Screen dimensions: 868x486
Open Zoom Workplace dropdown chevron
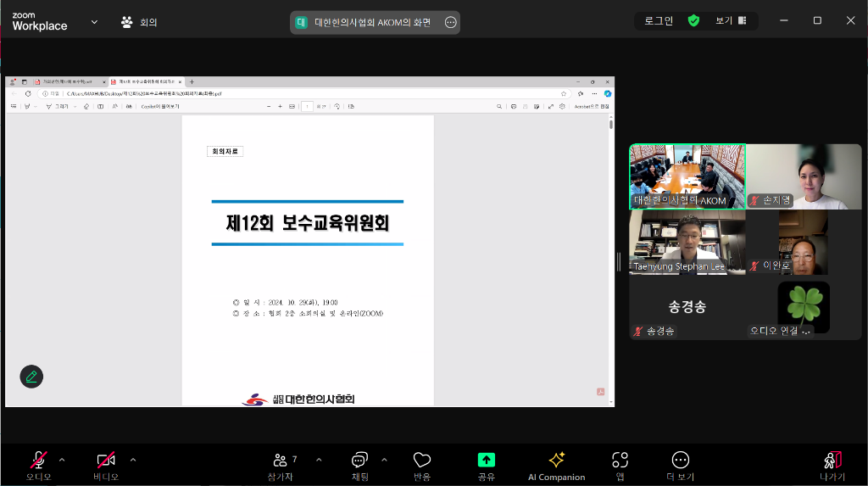(94, 22)
